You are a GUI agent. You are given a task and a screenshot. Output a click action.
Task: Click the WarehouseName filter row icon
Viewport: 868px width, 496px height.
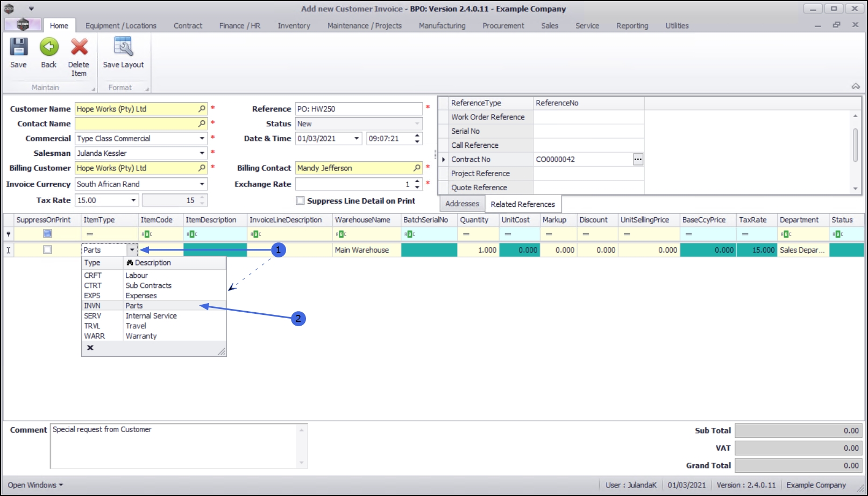click(x=341, y=234)
